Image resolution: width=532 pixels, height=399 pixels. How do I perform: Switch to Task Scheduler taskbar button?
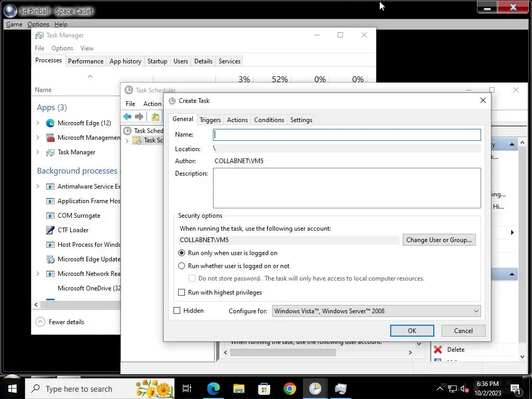coord(315,389)
